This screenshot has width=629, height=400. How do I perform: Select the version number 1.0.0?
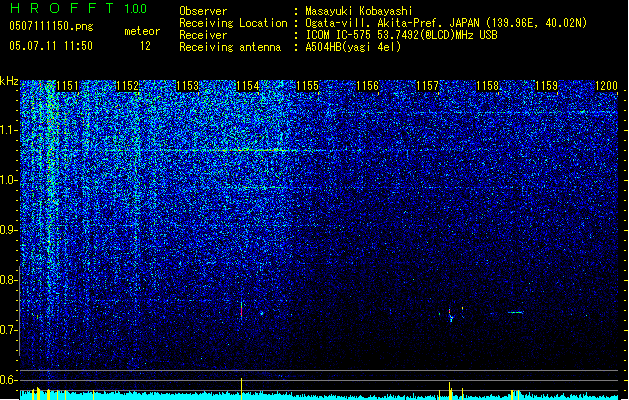136,9
